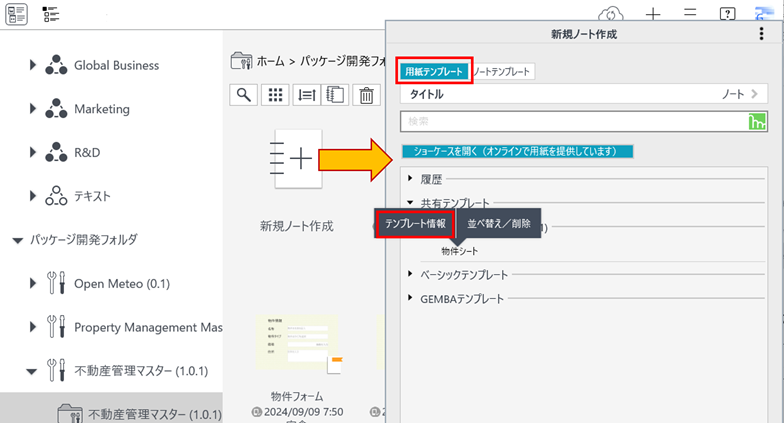784x423 pixels.
Task: Click the 新規ノート作成 label under icon
Action: (296, 226)
